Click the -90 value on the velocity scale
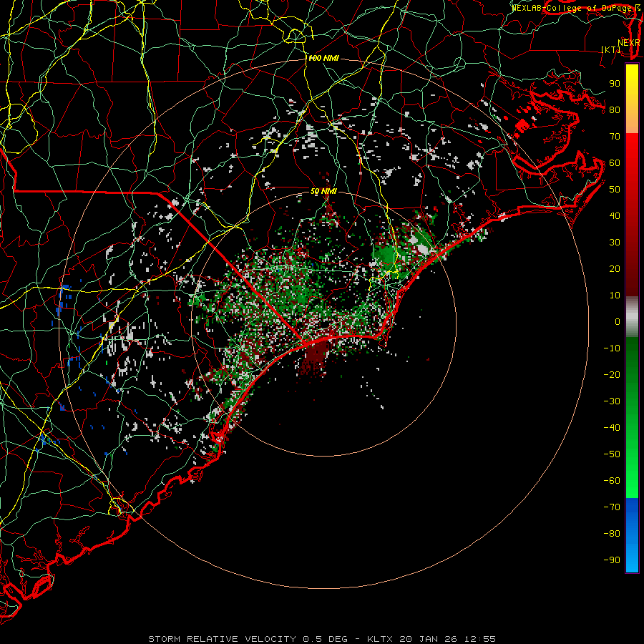This screenshot has height=644, width=644. pyautogui.click(x=612, y=560)
